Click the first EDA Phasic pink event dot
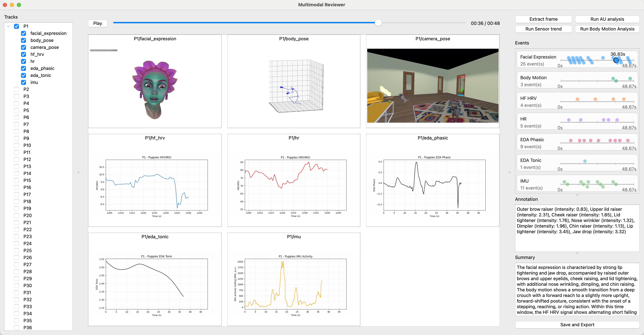Viewport: 644px width, 335px height. pyautogui.click(x=571, y=141)
